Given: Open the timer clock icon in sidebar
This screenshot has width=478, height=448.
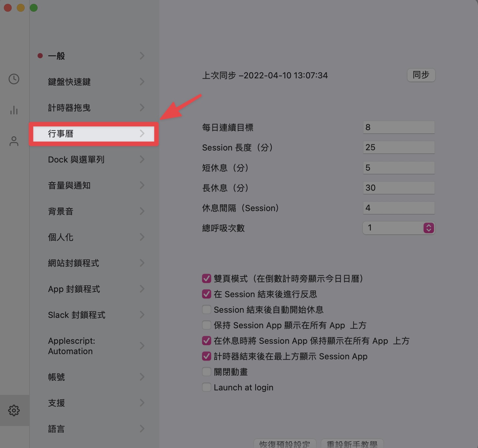Looking at the screenshot, I should pos(14,79).
